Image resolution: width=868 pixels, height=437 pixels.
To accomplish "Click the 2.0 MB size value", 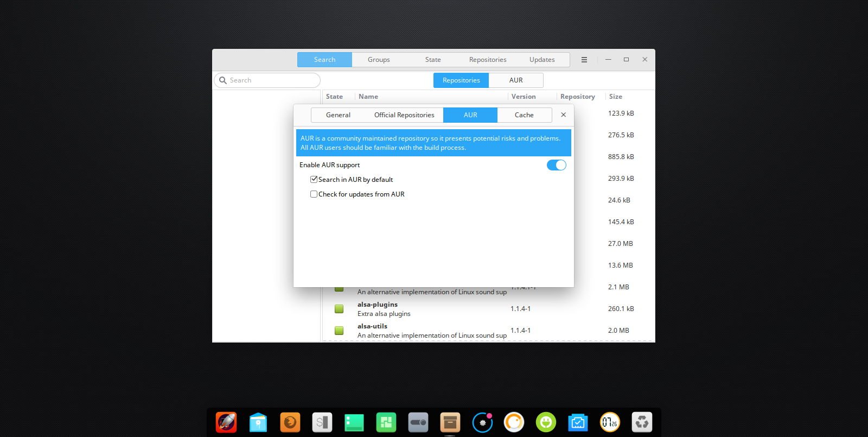I will coord(618,331).
